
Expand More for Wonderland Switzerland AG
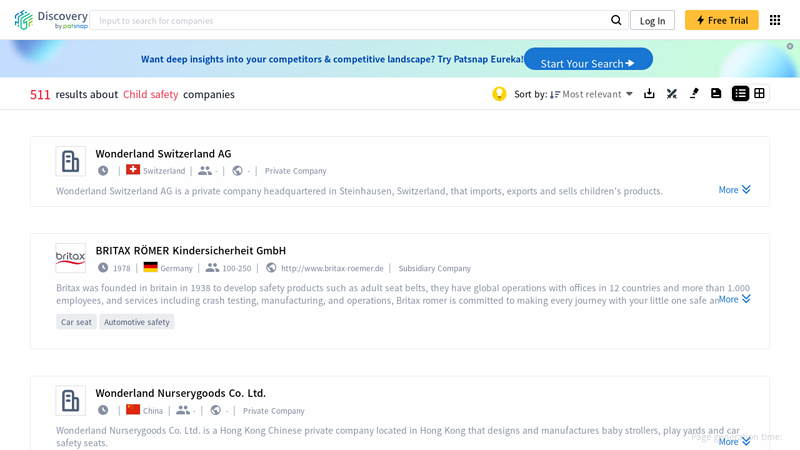[x=734, y=190]
